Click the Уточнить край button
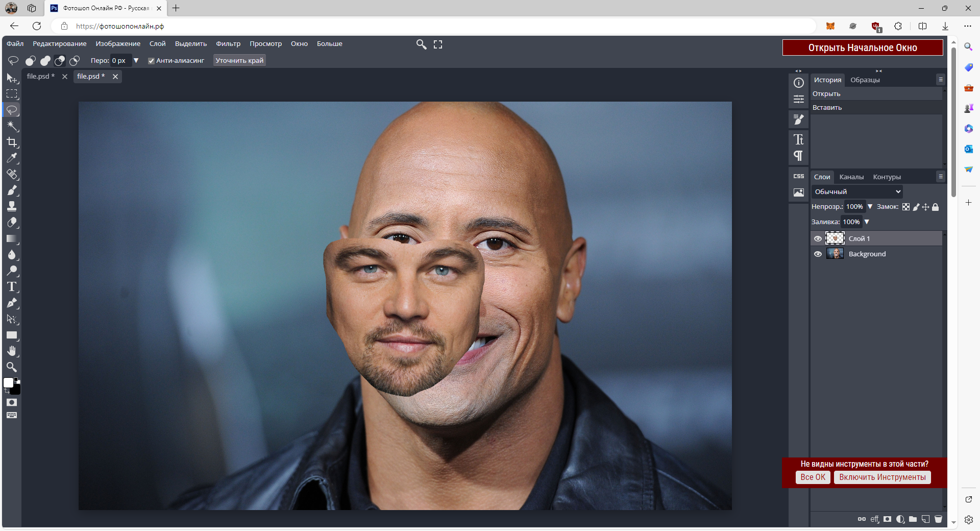Viewport: 980px width, 531px height. click(239, 61)
